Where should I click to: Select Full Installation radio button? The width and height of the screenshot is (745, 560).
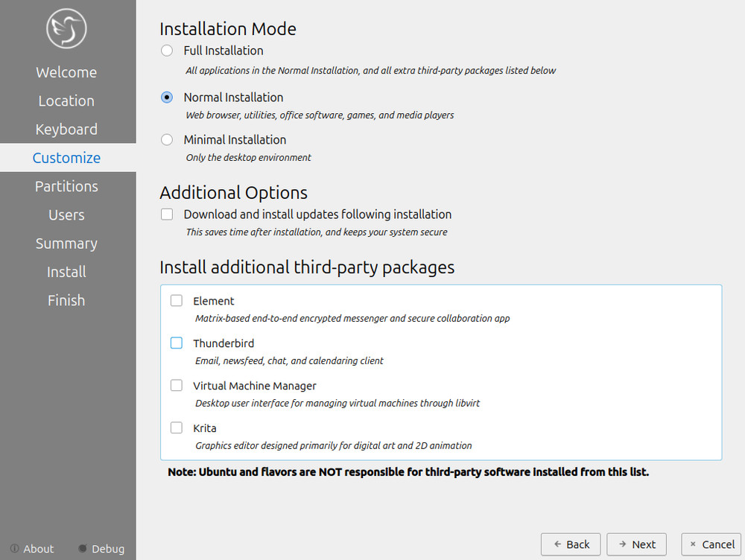(x=168, y=51)
